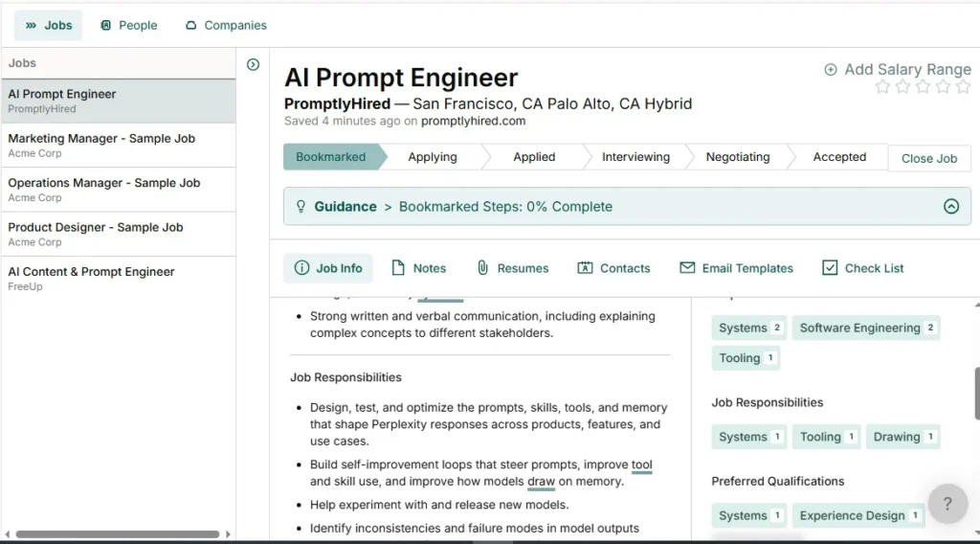This screenshot has width=980, height=544.
Task: Collapse the jobs sidebar with the arrow icon
Action: pos(253,64)
